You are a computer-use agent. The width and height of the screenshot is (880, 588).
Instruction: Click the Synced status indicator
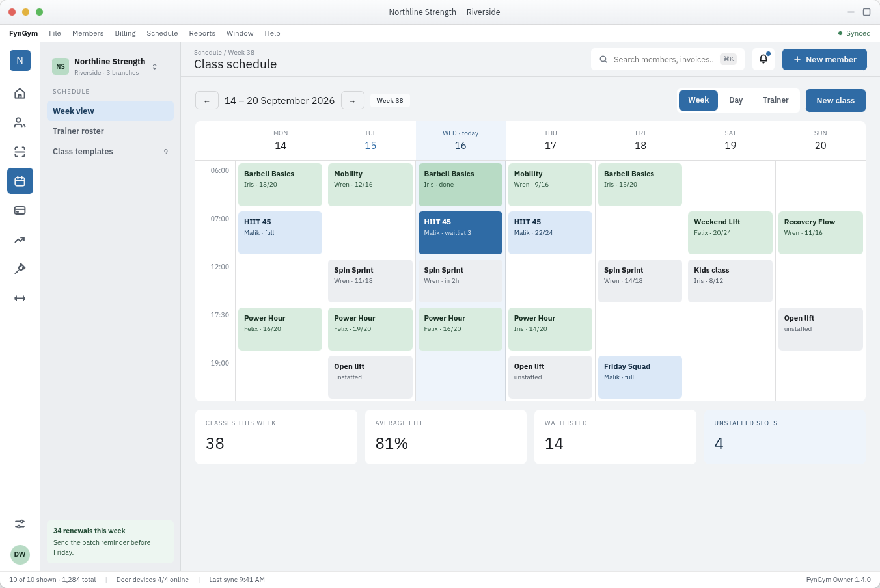[854, 33]
